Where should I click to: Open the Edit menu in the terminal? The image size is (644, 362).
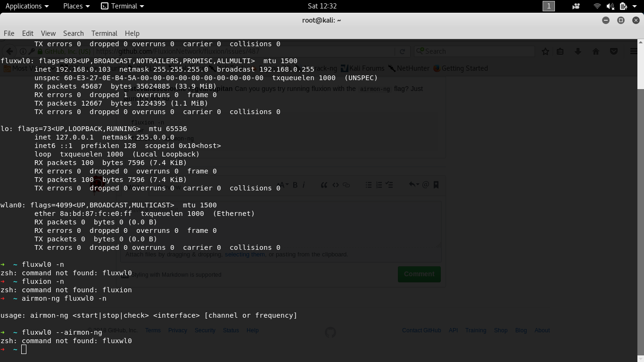[x=28, y=33]
